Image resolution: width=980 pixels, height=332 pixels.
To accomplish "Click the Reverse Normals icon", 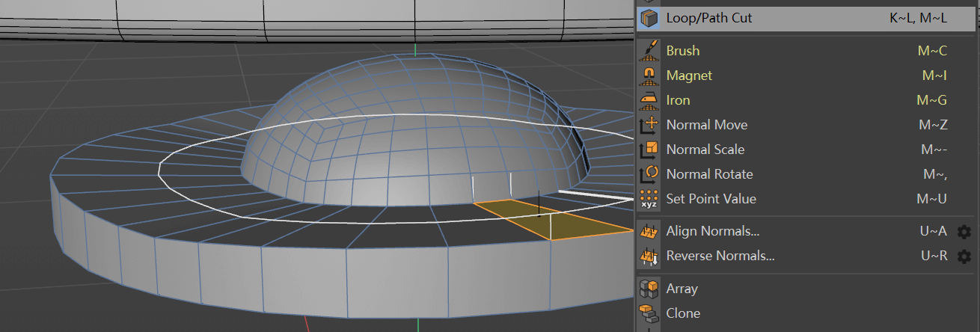I will point(649,256).
